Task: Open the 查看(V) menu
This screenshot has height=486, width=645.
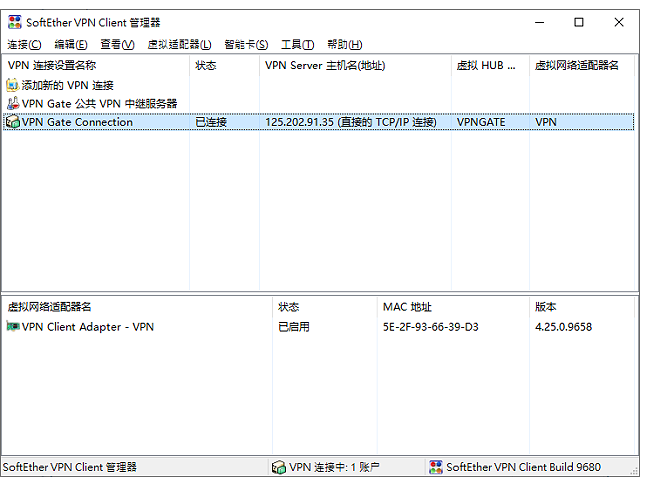Action: pos(117,44)
